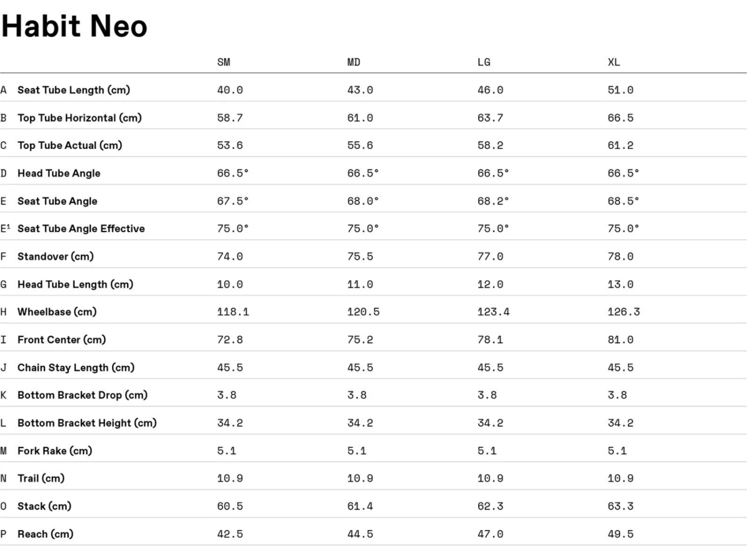Select the MD size column header
The height and width of the screenshot is (560, 747).
[x=354, y=62]
